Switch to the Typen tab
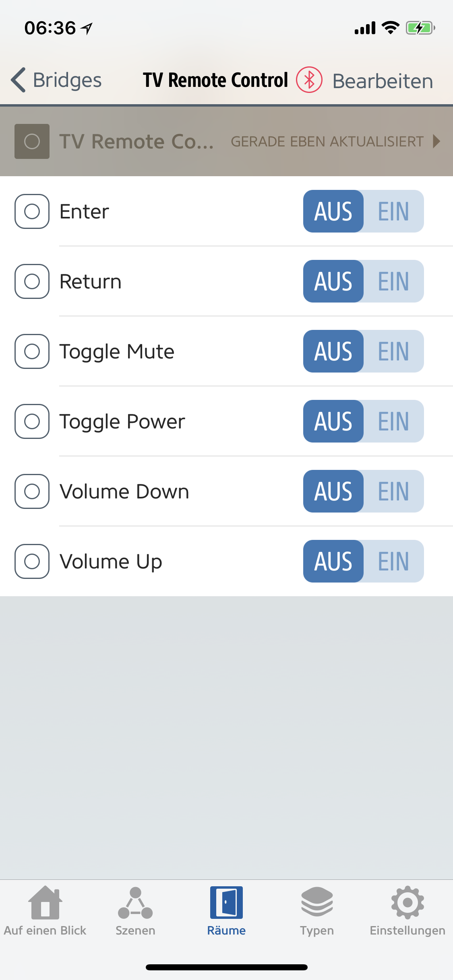 pos(317,911)
